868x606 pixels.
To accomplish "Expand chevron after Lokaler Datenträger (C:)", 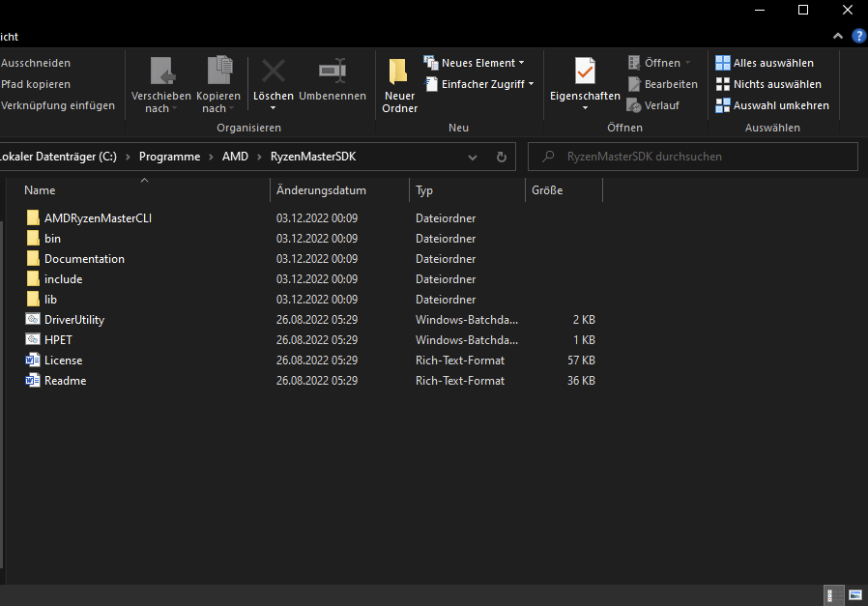I will (x=128, y=158).
